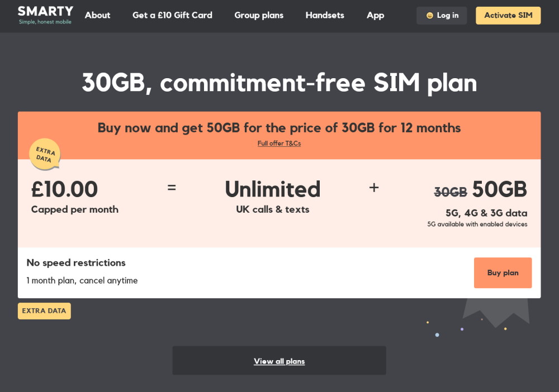Click the Log in button
Screen dimensions: 559x392
442,16
